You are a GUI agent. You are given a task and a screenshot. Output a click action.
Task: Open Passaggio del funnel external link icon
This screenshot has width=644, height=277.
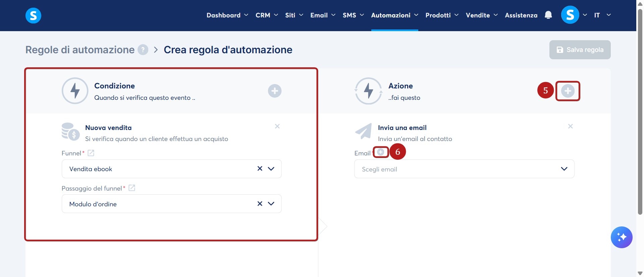click(x=132, y=188)
